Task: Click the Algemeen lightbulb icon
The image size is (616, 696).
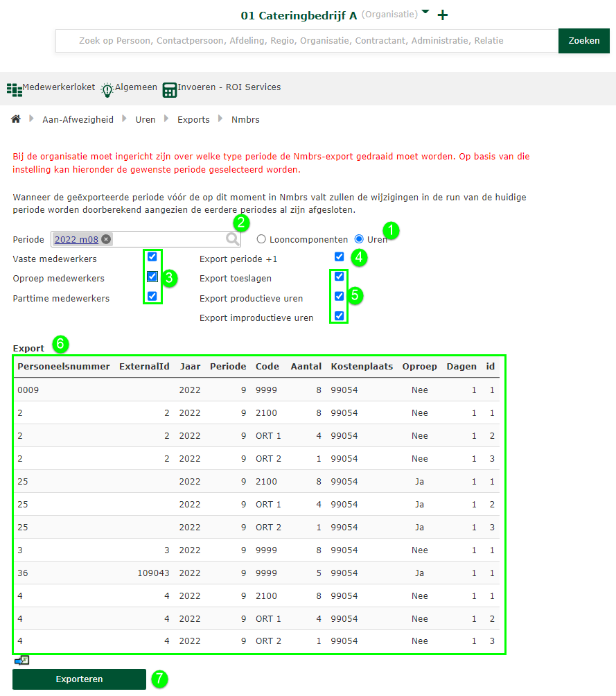Action: pyautogui.click(x=107, y=89)
